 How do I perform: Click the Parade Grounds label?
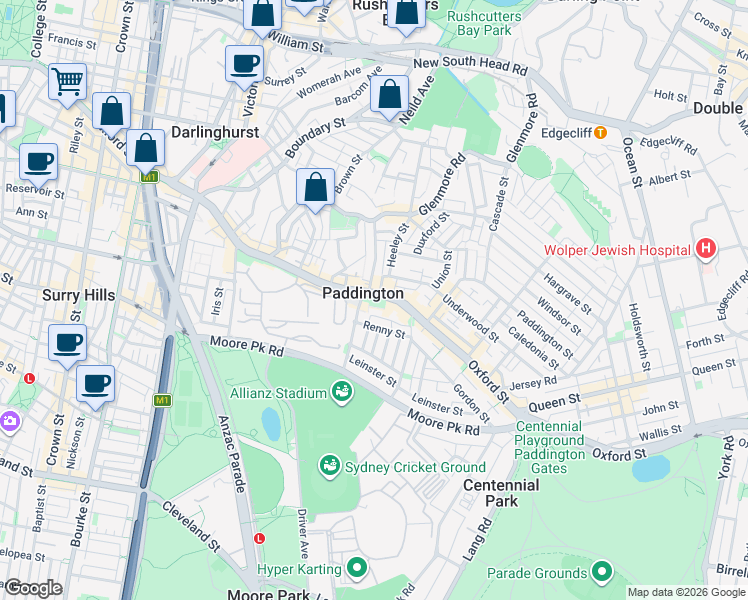coord(537,573)
